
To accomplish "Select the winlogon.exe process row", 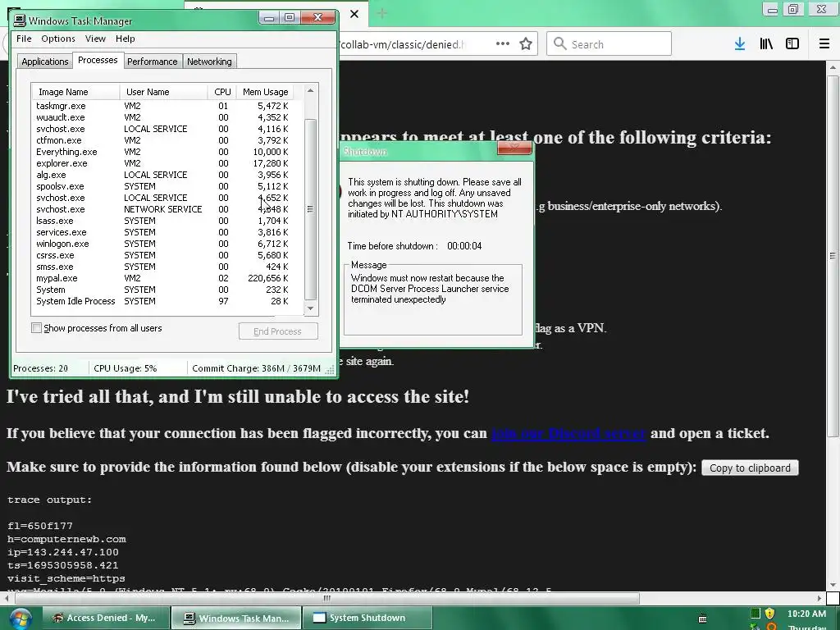I will tap(167, 244).
